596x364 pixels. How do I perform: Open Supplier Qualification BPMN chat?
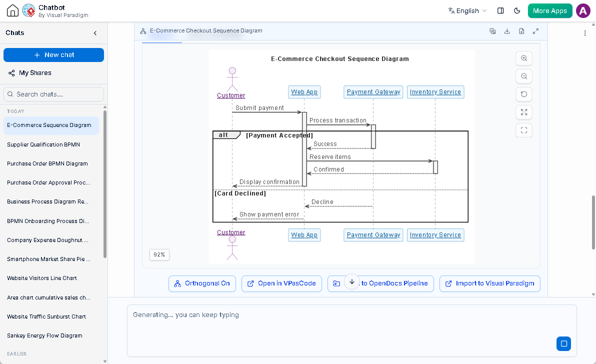51,144
